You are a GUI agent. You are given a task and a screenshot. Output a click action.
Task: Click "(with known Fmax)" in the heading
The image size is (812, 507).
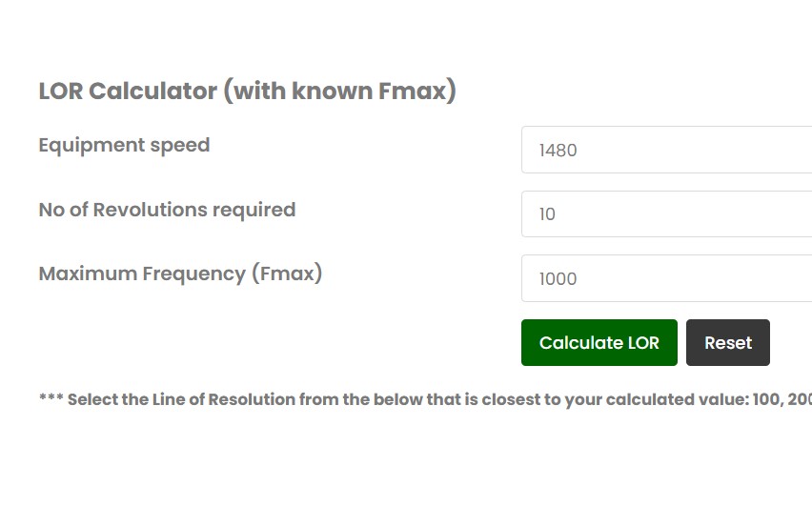339,91
